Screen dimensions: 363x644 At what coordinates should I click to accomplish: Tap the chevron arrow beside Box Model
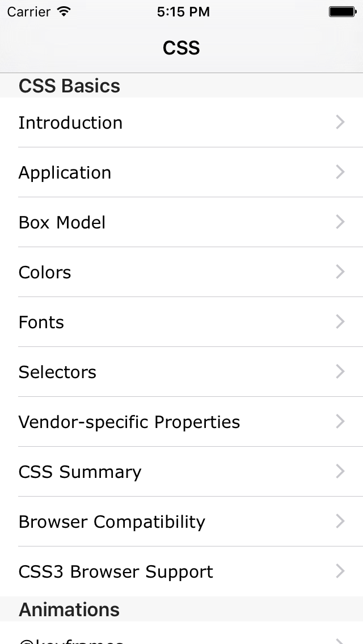[340, 222]
